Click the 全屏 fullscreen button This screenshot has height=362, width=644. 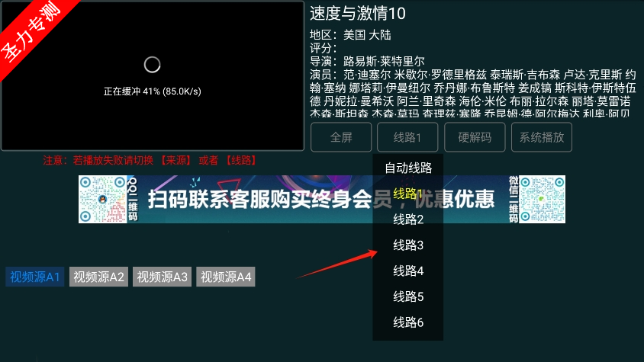click(341, 137)
